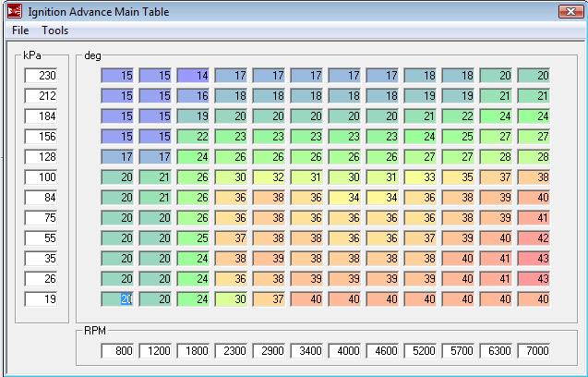Select the 24 cell at 128 kPa, 1800 RPM
Image resolution: width=588 pixels, height=377 pixels.
tap(193, 156)
